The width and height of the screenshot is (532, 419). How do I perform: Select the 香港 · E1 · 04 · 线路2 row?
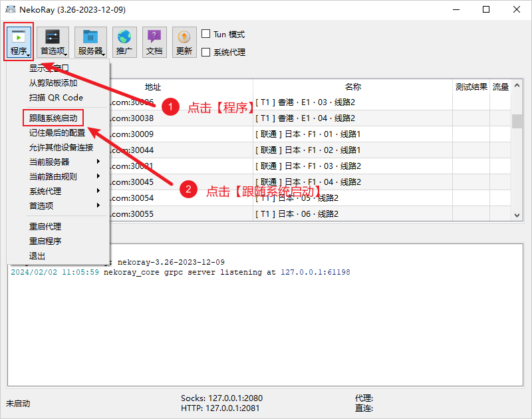[352, 118]
